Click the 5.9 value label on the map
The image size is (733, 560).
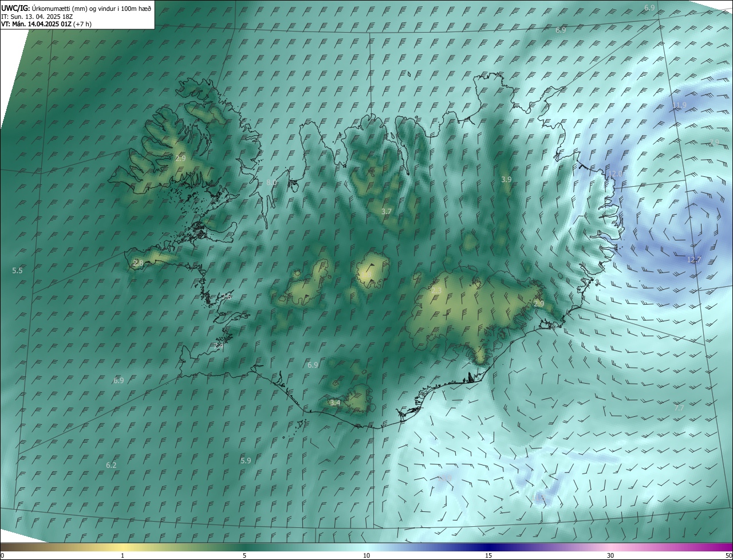click(x=246, y=460)
